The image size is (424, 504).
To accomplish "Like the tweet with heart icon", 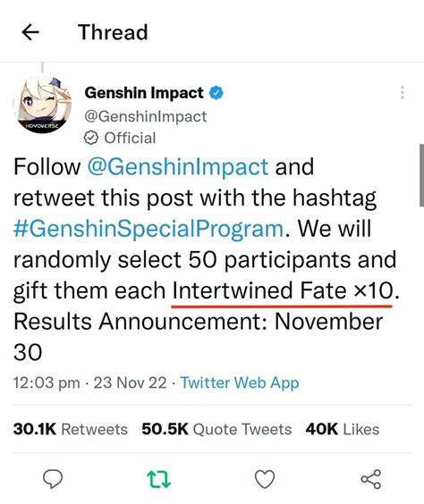I will [x=265, y=479].
